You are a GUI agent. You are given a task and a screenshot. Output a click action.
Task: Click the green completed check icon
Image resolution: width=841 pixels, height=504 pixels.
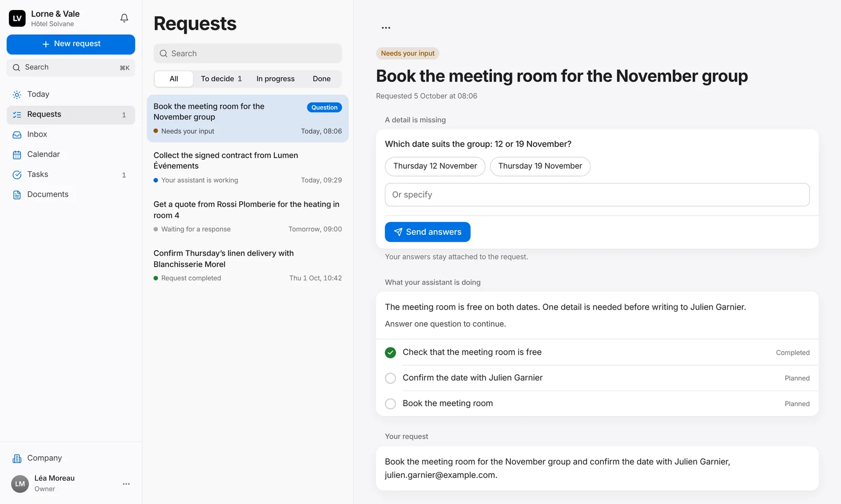coord(391,353)
